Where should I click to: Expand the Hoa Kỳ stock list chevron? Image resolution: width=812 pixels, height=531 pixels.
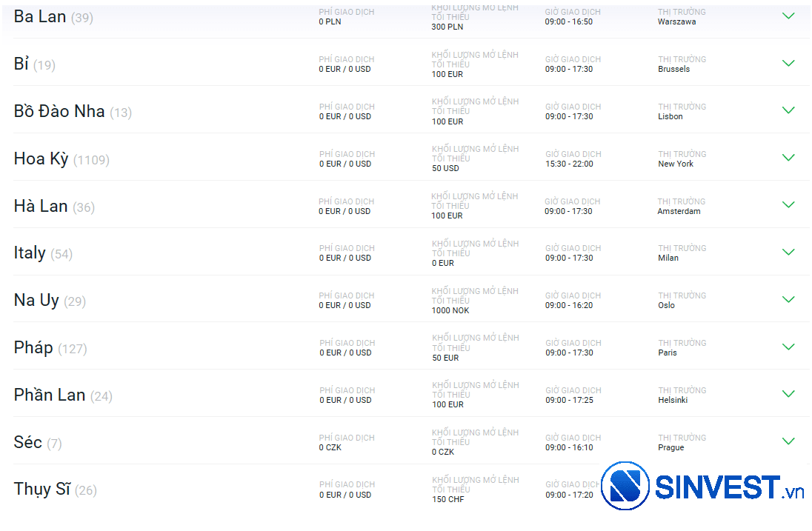coord(788,157)
